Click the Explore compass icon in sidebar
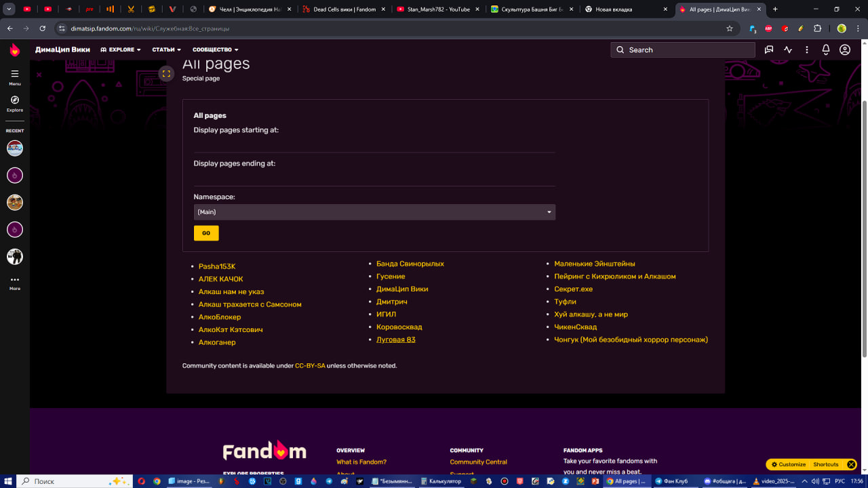868x488 pixels. coord(15,100)
